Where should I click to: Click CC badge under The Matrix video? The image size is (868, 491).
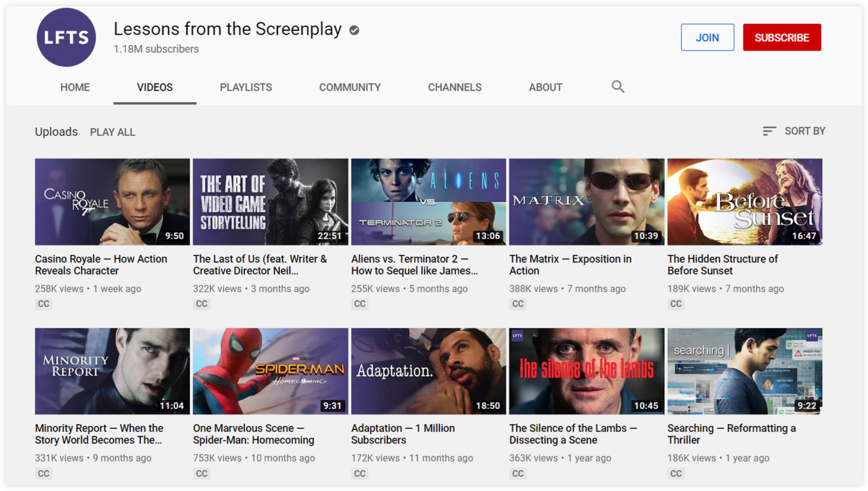(x=518, y=304)
